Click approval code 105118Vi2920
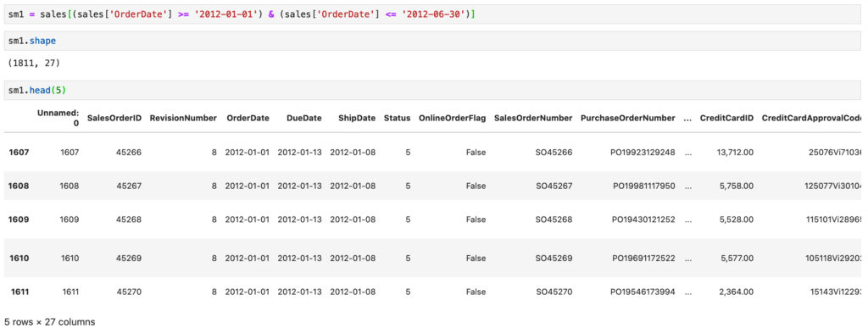The width and height of the screenshot is (868, 334). click(833, 258)
